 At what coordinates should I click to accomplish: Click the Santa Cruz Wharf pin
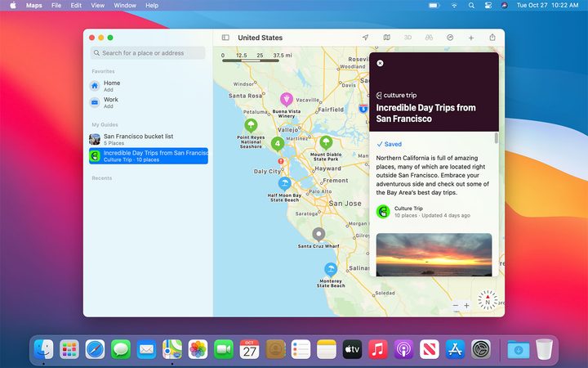click(318, 235)
